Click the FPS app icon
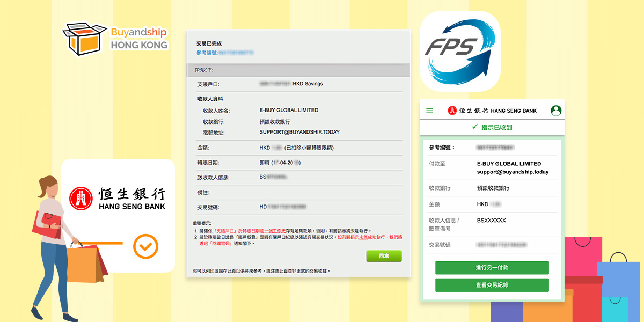The image size is (644, 322). (459, 51)
